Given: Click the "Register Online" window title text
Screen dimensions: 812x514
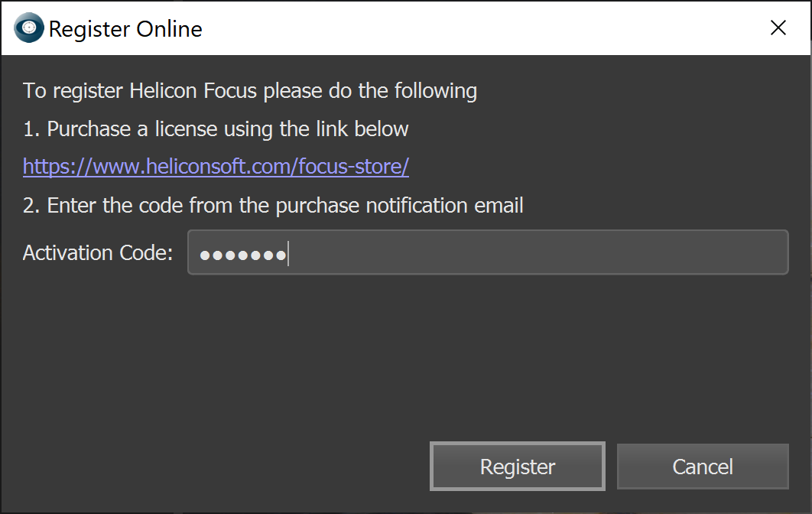Looking at the screenshot, I should coord(125,30).
